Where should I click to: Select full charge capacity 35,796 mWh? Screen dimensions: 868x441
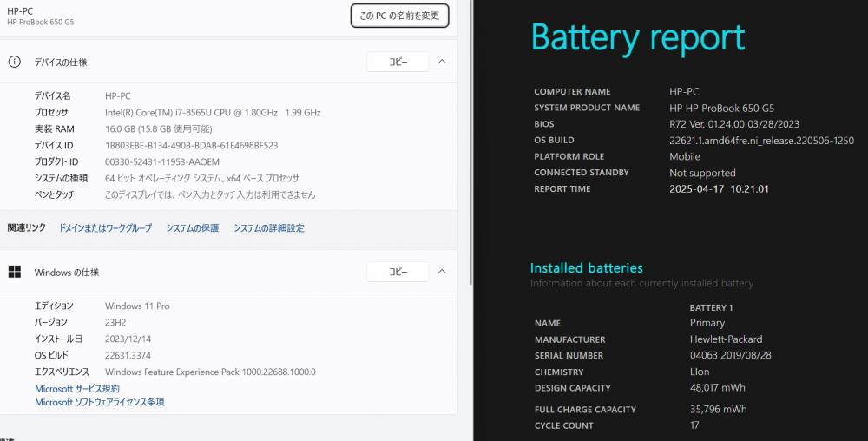(x=718, y=410)
